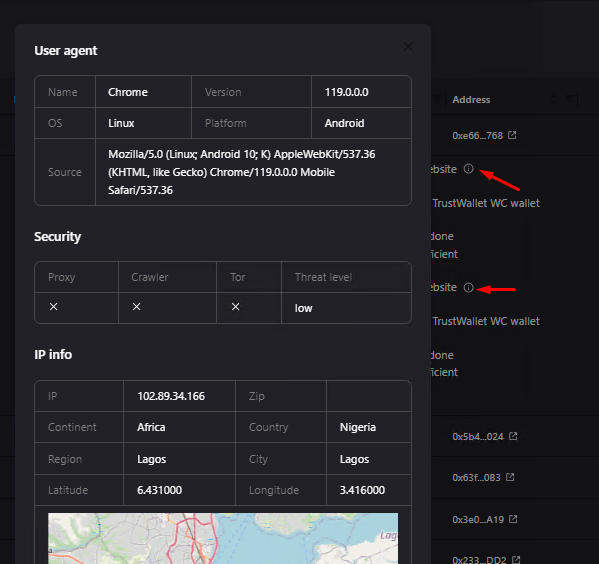This screenshot has height=564, width=599.
Task: Click the Nigeria country value
Action: point(358,427)
